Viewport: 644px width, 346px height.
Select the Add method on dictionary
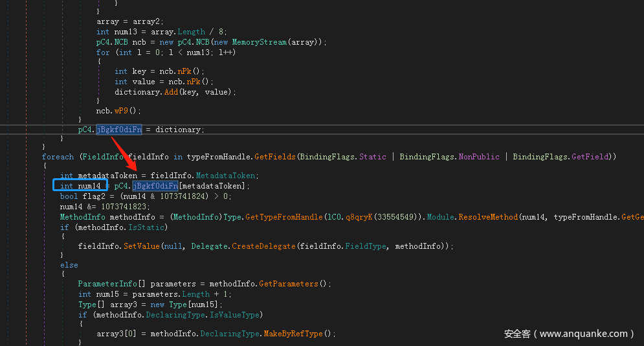click(x=172, y=91)
